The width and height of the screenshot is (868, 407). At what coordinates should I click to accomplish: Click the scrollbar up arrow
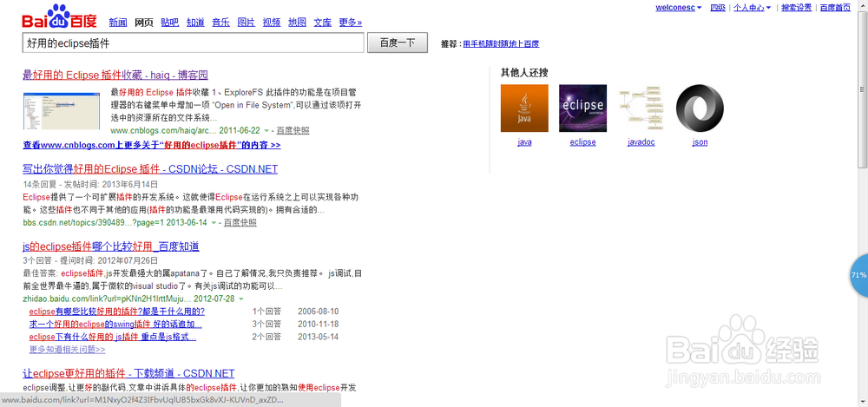click(863, 4)
